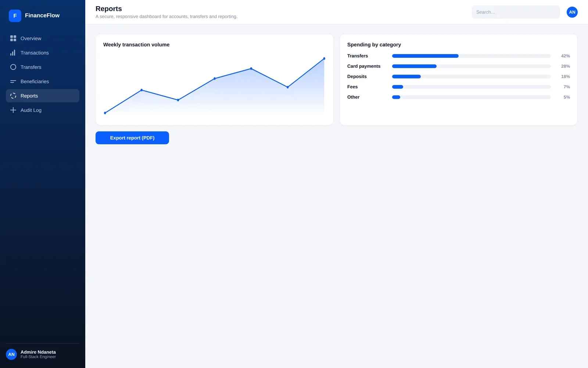This screenshot has width=588, height=368.
Task: Click the 28% value
Action: coord(566,66)
